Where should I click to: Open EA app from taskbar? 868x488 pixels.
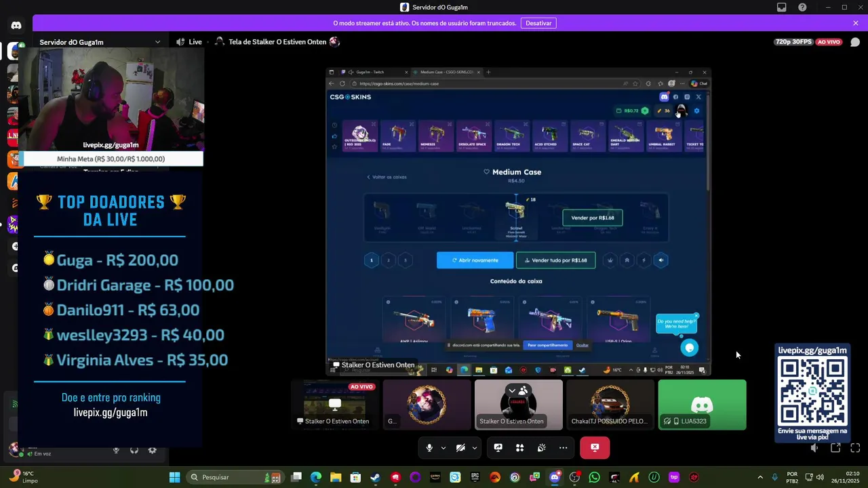(x=495, y=477)
